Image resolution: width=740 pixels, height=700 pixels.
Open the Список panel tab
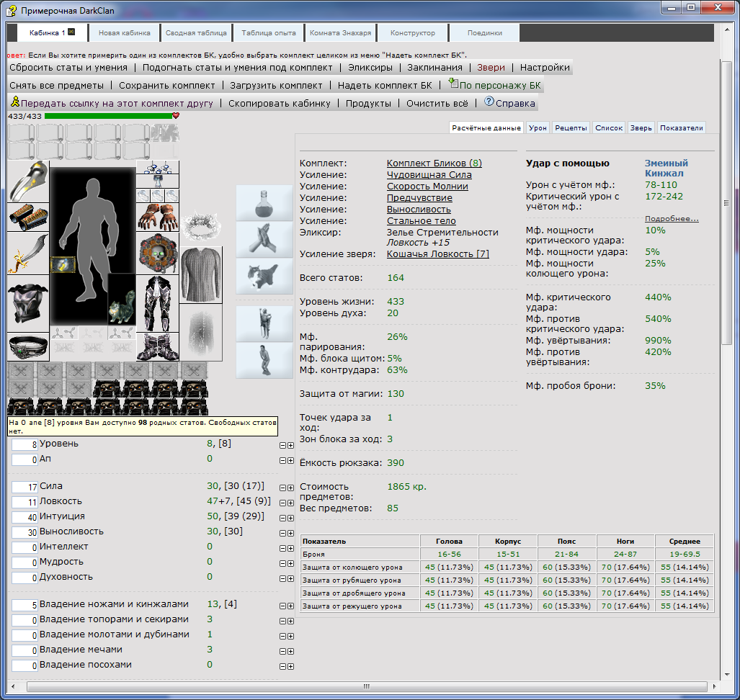[x=609, y=128]
